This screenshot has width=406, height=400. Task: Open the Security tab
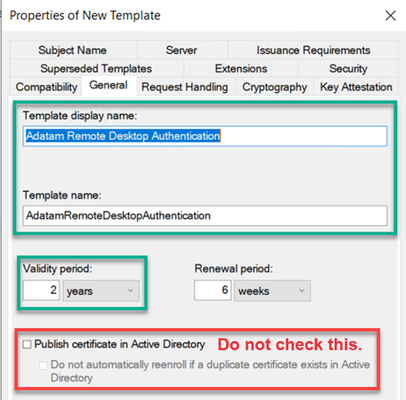pos(348,68)
